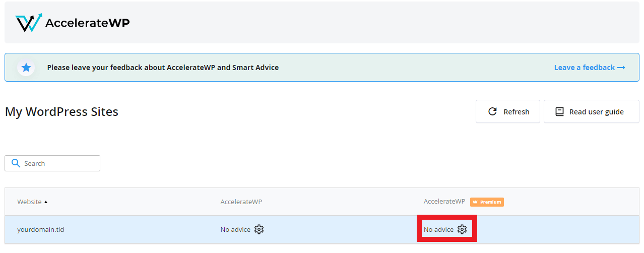Click the first AccelerateWP column header
This screenshot has height=253, width=644.
pyautogui.click(x=241, y=202)
